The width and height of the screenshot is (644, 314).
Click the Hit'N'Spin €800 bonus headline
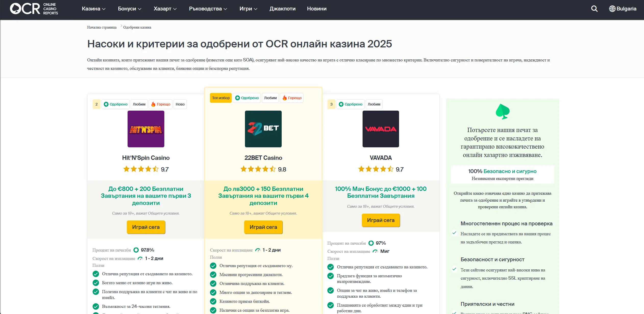tap(146, 196)
